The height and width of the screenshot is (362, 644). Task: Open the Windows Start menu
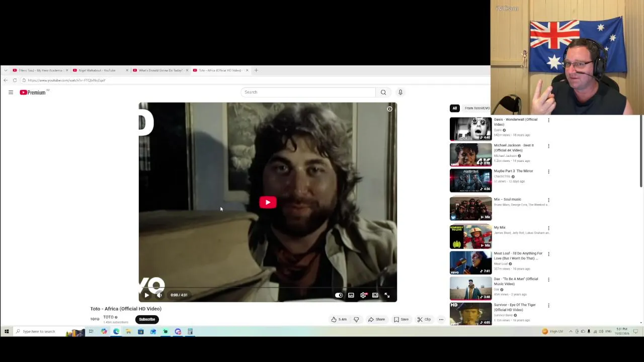tap(7, 331)
